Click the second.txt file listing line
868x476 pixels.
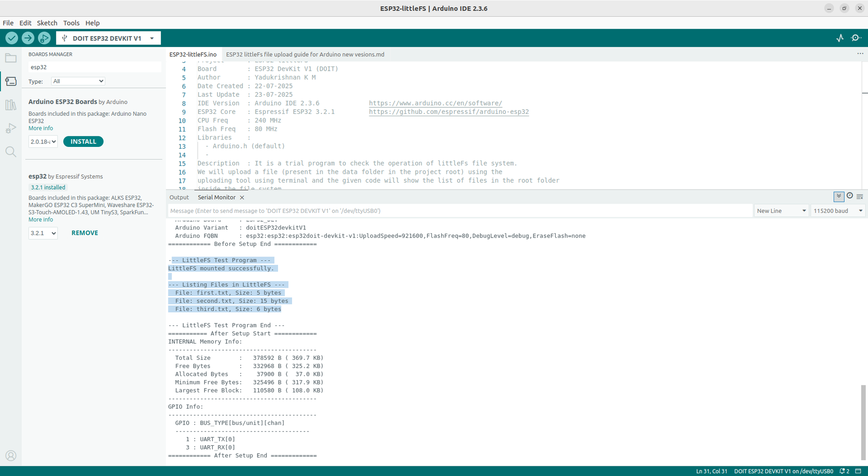232,301
